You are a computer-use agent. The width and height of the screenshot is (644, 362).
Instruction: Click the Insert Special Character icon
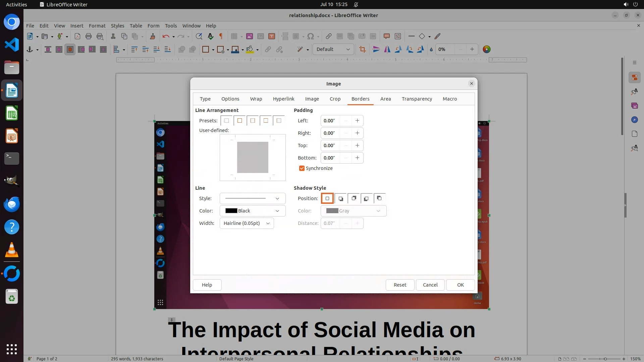(x=311, y=36)
